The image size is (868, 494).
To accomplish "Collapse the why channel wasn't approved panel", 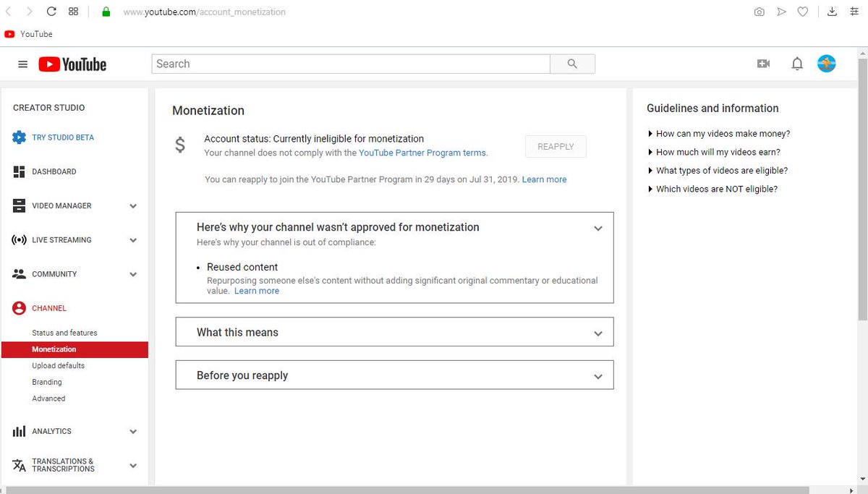I will pos(598,228).
